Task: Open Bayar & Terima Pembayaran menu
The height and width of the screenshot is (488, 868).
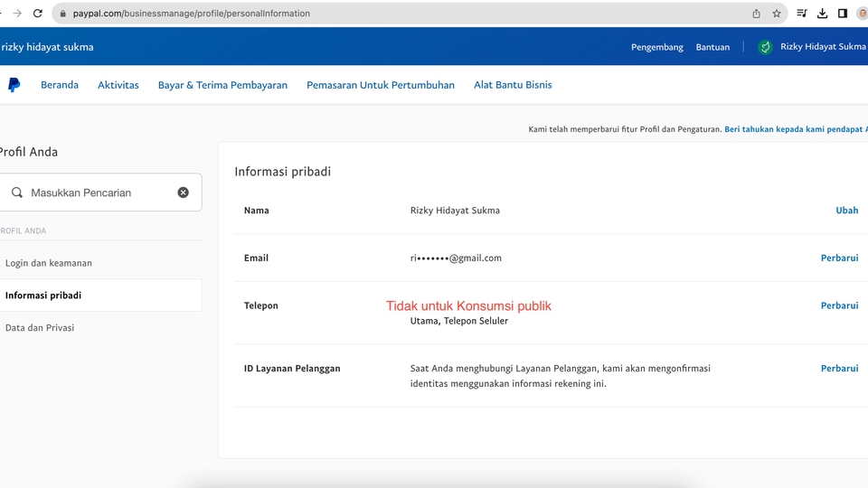Action: pyautogui.click(x=222, y=85)
